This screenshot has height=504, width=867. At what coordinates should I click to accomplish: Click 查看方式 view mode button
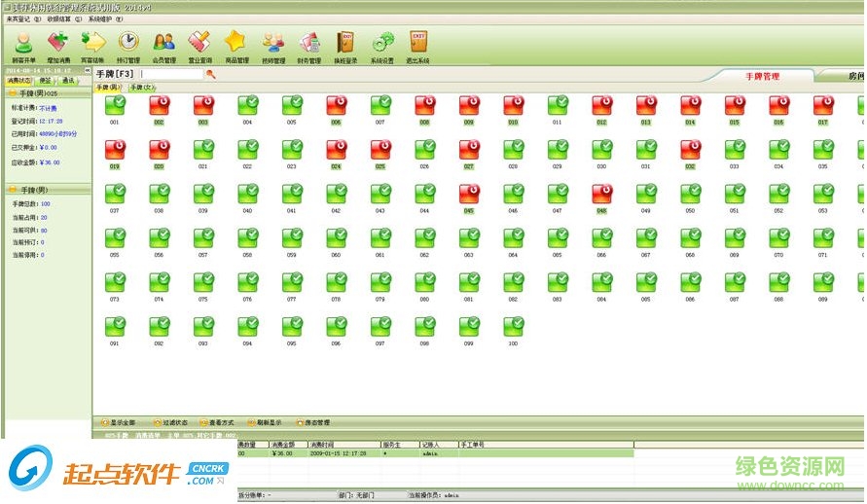(x=217, y=423)
